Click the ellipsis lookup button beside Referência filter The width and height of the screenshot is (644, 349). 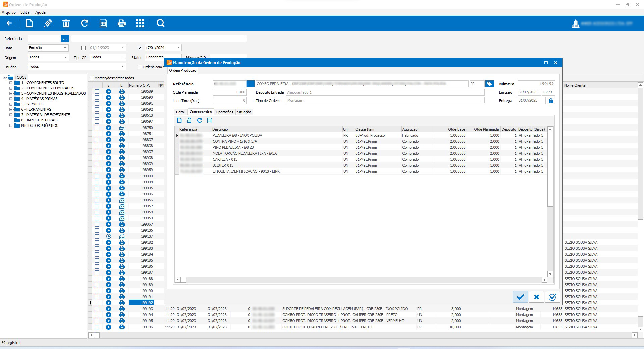(x=65, y=39)
